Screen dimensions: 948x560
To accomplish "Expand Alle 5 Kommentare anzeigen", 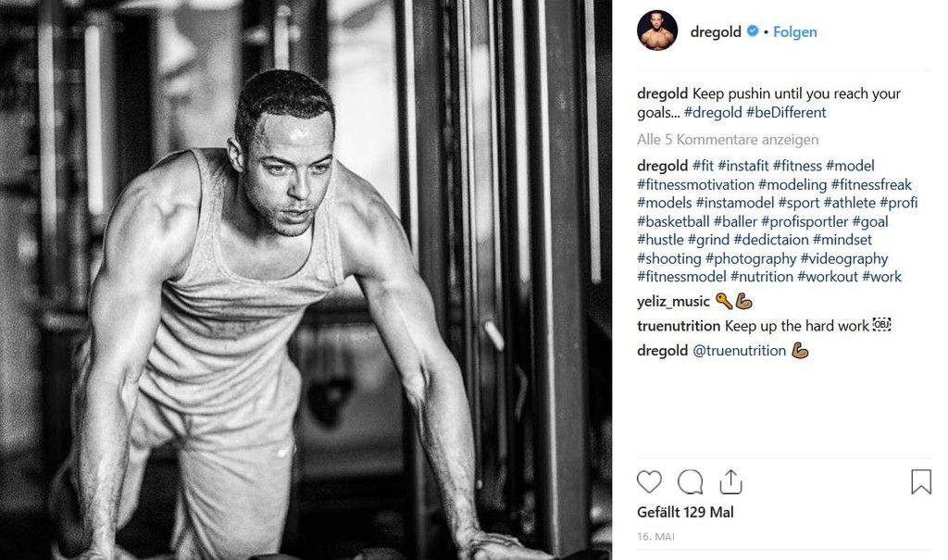I will click(x=728, y=140).
